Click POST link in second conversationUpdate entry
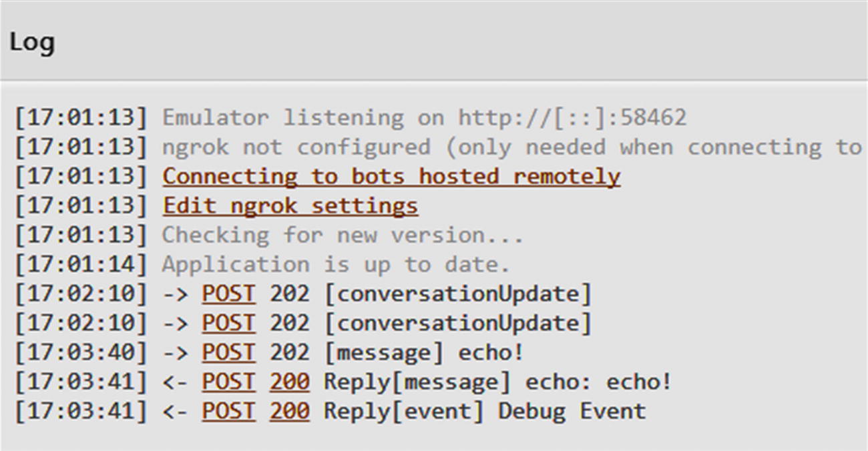The height and width of the screenshot is (451, 868). [x=228, y=324]
